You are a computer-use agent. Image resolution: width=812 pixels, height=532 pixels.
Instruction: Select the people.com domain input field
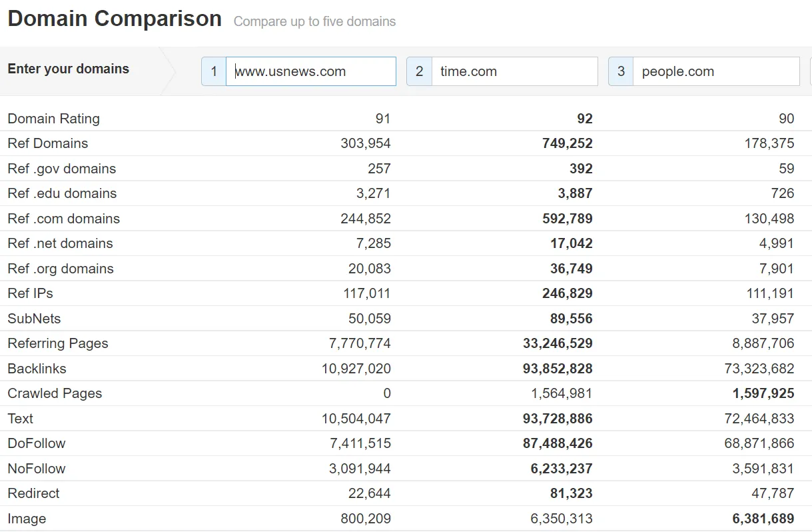pos(715,71)
